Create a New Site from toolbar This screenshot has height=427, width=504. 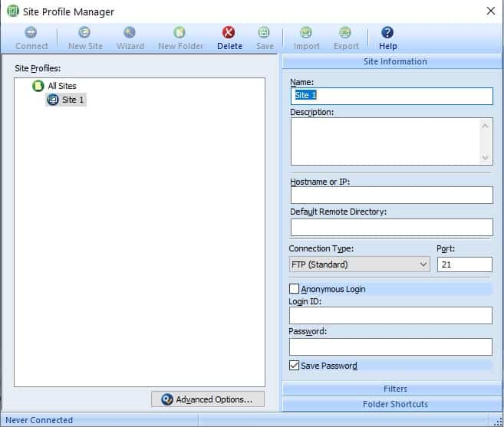85,38
